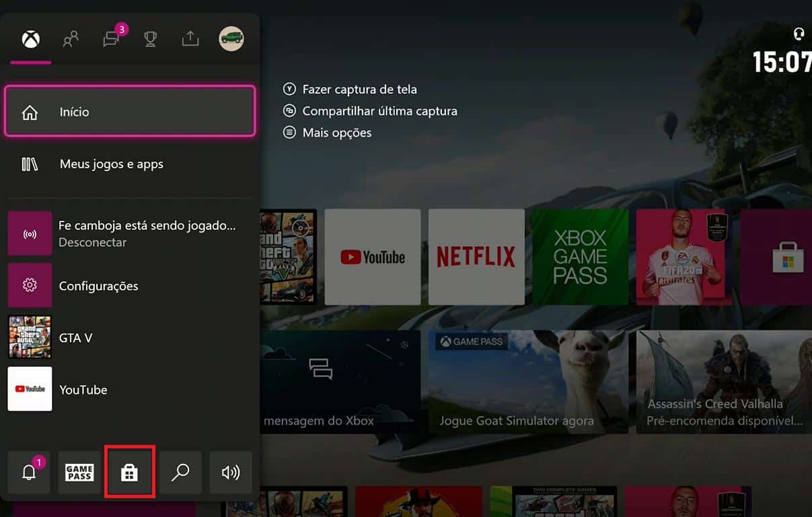Click the chat bubbles icon on message card
The image size is (812, 517).
point(321,368)
